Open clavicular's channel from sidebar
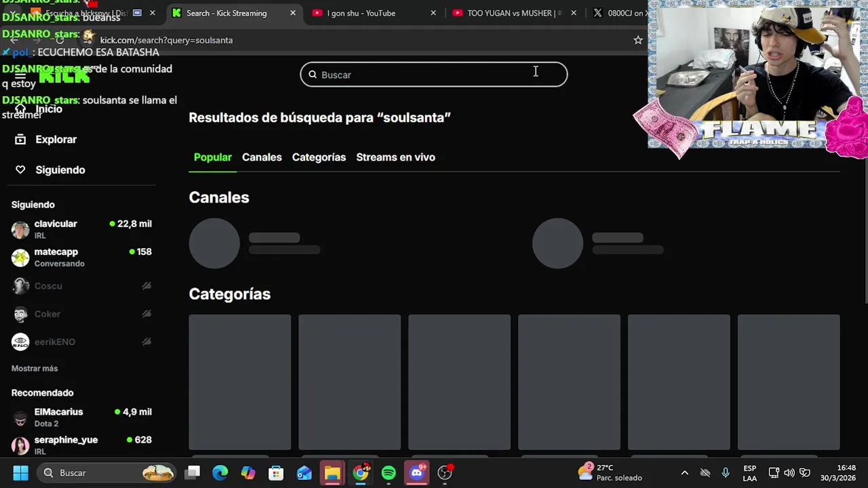This screenshot has height=488, width=868. pos(81,229)
